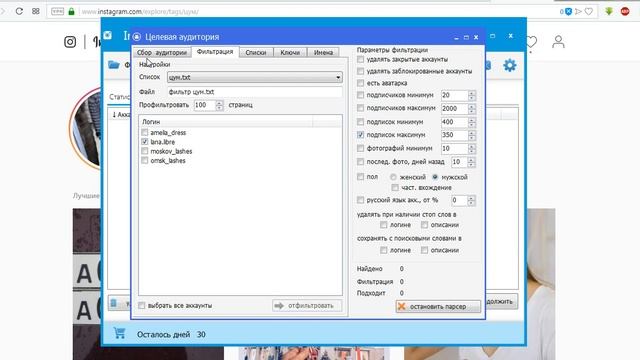Click the Логин column header
640x360 pixels.
[226, 122]
